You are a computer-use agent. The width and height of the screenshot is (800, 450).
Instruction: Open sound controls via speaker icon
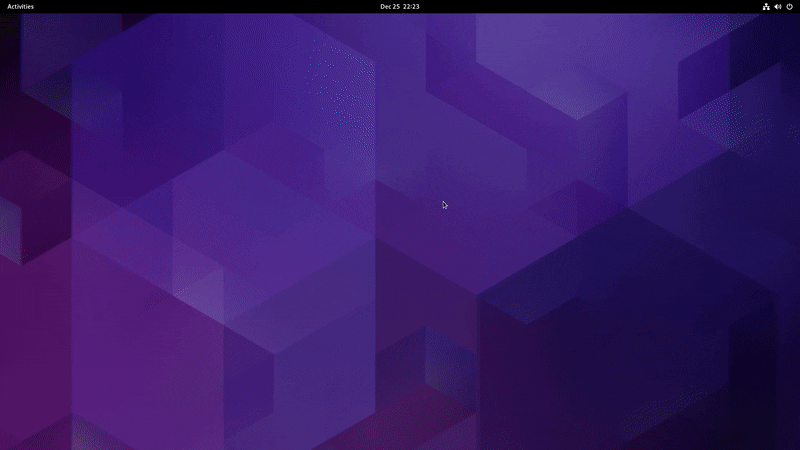[778, 6]
